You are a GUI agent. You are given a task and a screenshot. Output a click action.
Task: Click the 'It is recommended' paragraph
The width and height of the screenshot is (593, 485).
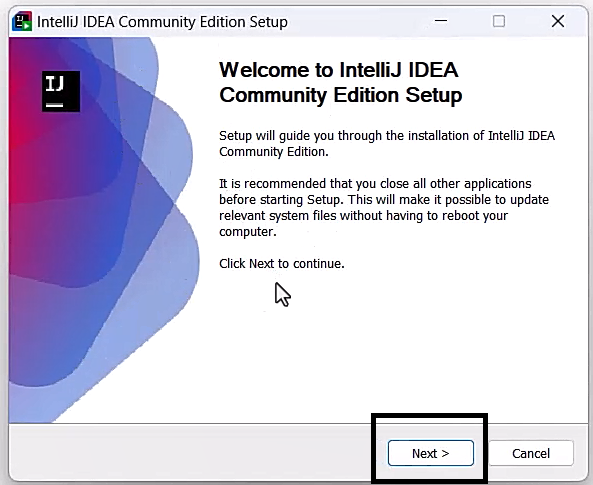[384, 207]
